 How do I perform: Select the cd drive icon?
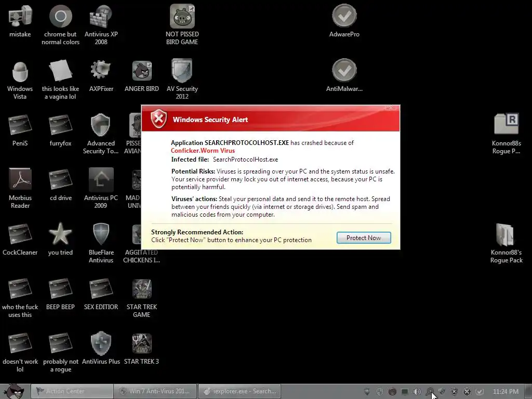tap(60, 185)
